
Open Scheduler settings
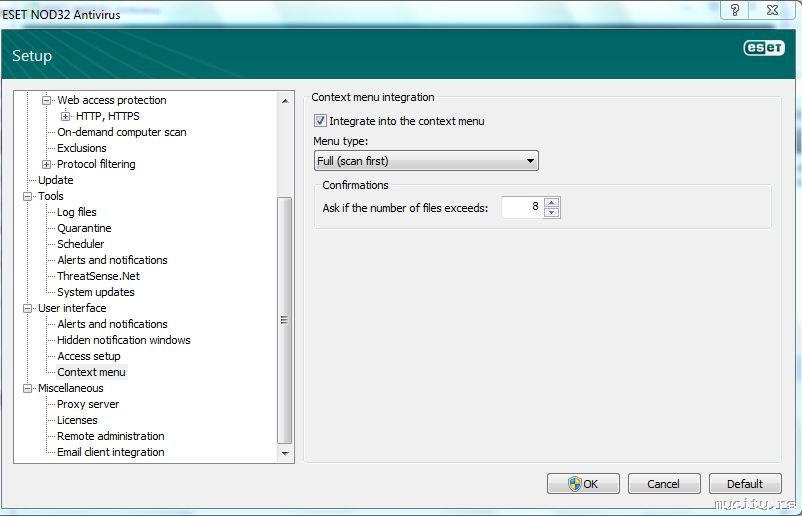tap(80, 244)
